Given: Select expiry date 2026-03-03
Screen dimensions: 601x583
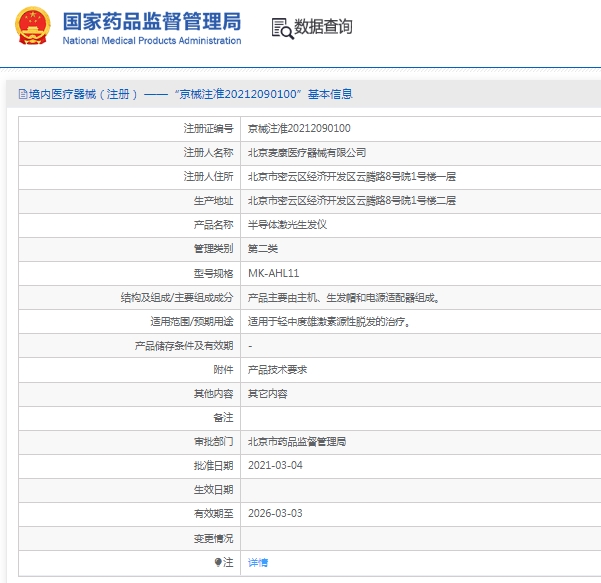Looking at the screenshot, I should [x=275, y=513].
